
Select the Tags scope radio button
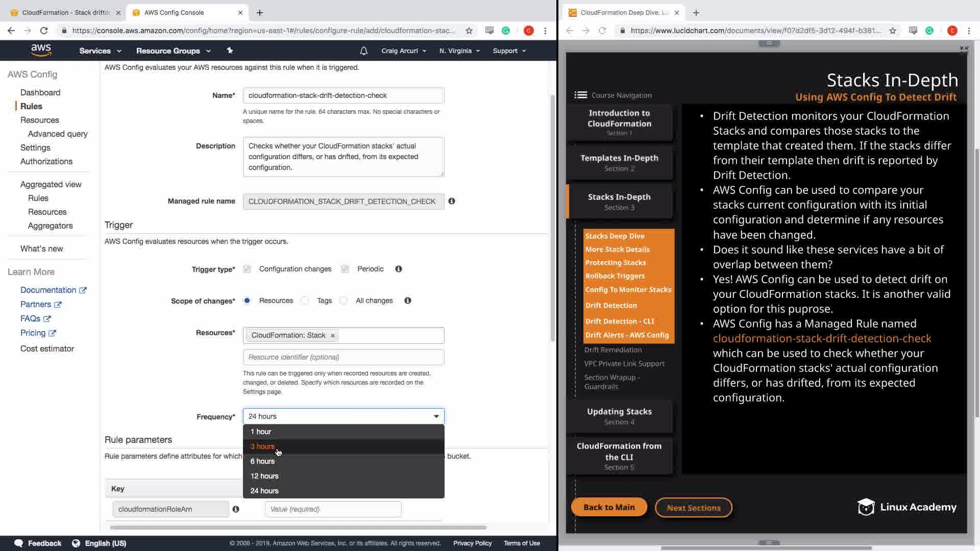tap(305, 300)
